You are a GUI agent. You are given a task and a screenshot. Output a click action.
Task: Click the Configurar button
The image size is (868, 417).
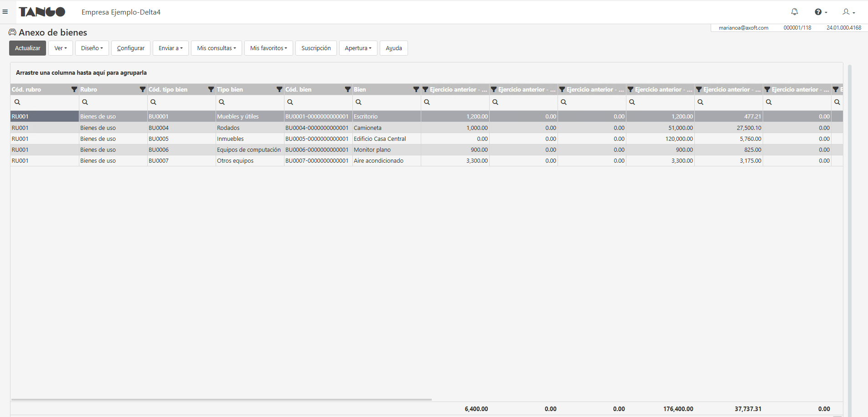click(x=131, y=48)
